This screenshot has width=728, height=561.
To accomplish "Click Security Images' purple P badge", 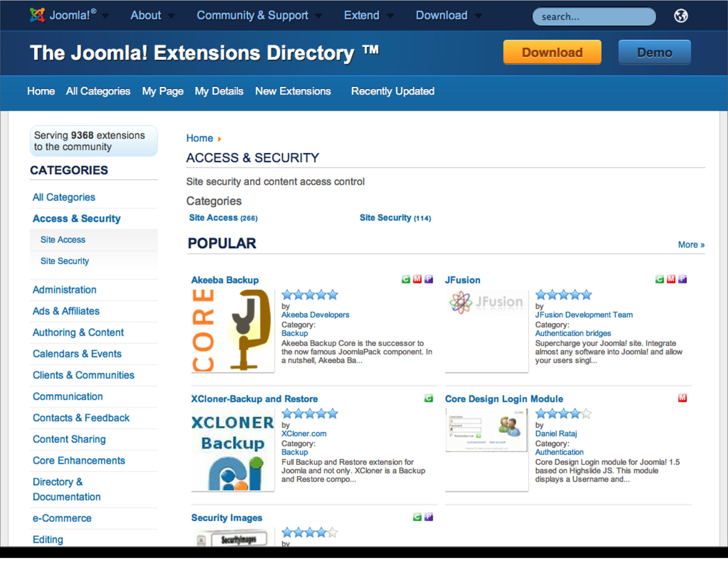I will 429,517.
